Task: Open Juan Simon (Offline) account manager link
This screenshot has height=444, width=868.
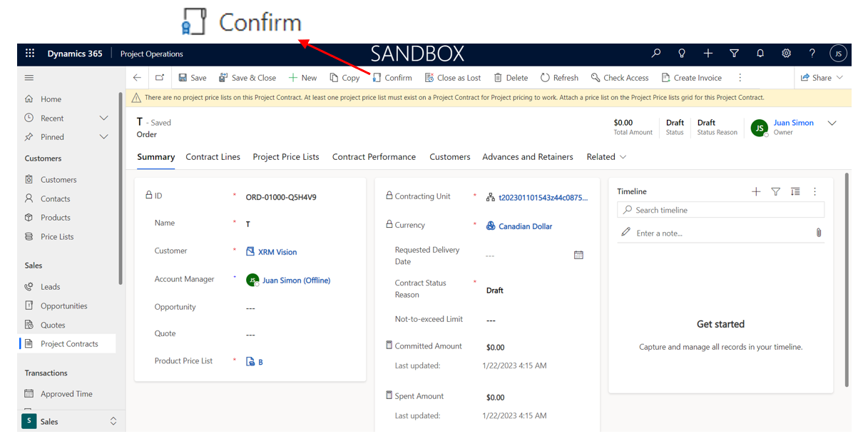Action: (296, 281)
